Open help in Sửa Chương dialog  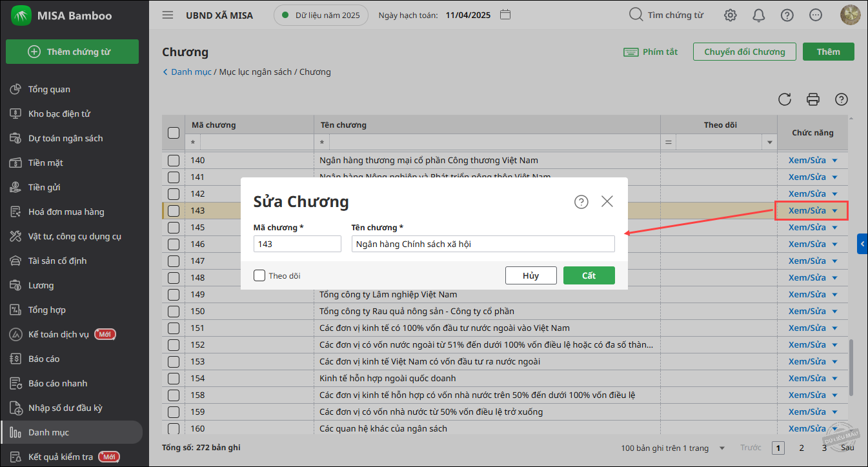click(x=581, y=202)
